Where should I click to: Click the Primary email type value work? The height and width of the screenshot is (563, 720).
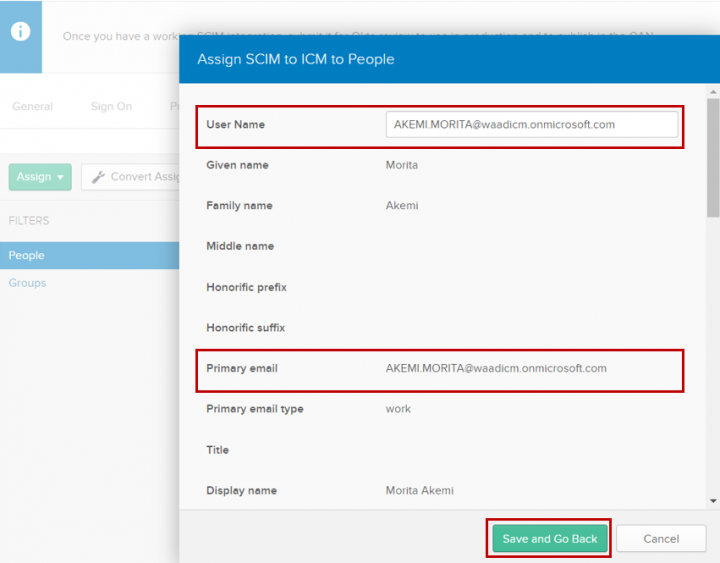398,408
